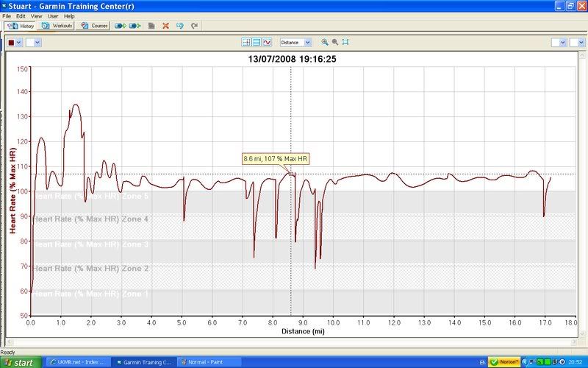
Task: Click the Distance (mi) axis label
Action: coord(303,331)
